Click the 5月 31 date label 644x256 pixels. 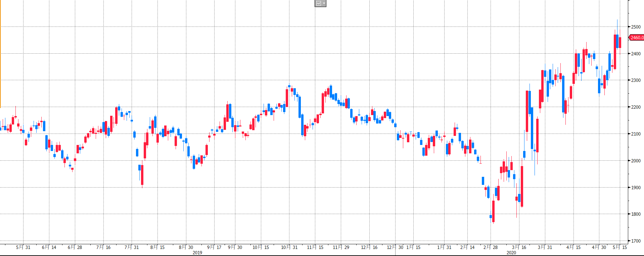pyautogui.click(x=23, y=247)
